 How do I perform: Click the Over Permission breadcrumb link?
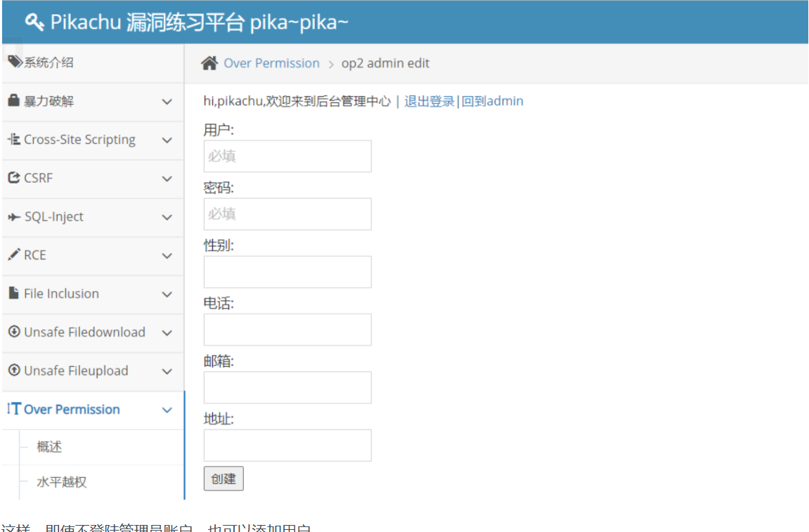(x=271, y=63)
